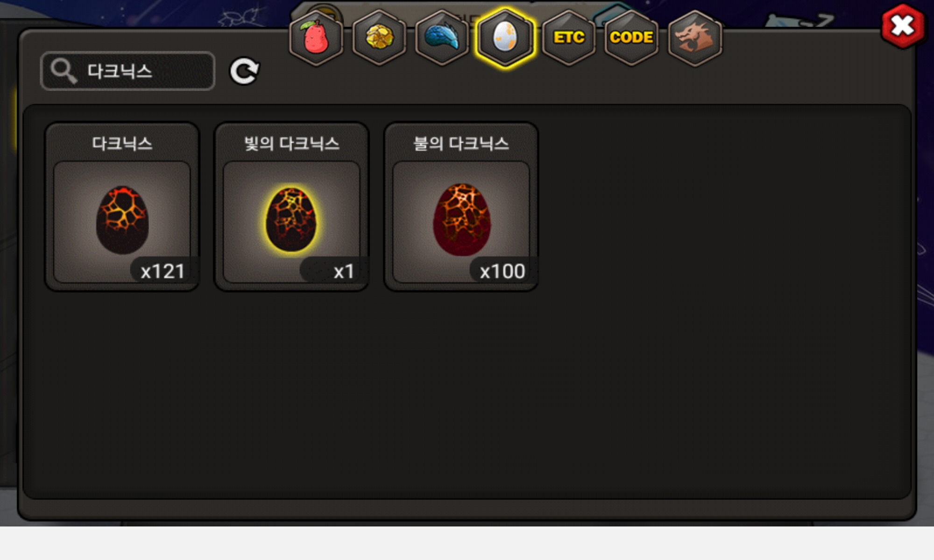934x560 pixels.
Task: Open the food fruit category tab
Action: [316, 38]
